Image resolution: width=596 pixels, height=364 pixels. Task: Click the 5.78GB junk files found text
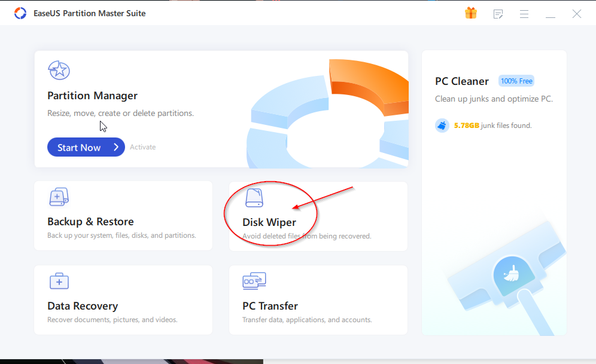tap(492, 126)
